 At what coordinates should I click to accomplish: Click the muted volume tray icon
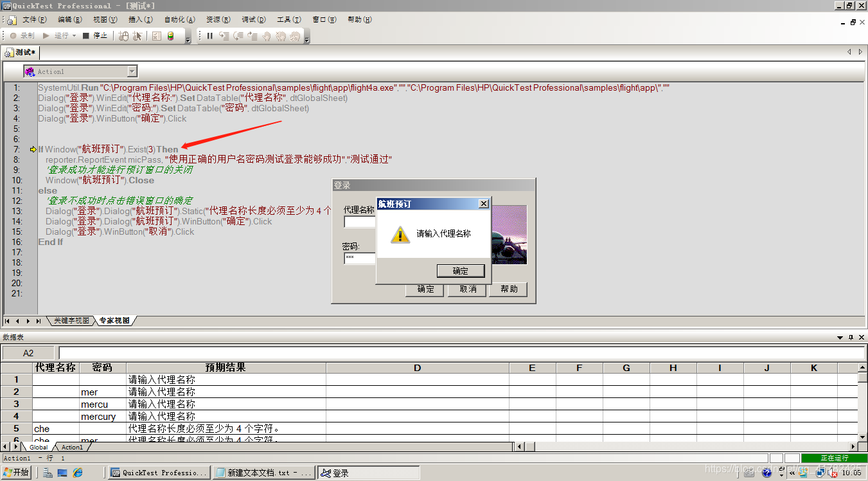[833, 473]
